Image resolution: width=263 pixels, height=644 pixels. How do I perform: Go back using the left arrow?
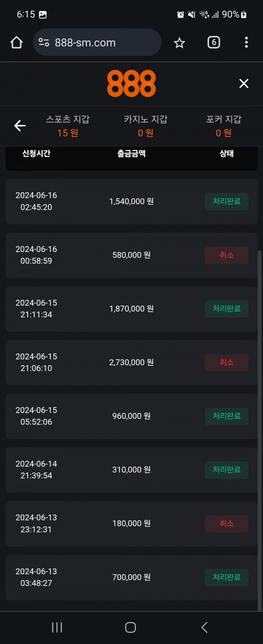[x=20, y=126]
